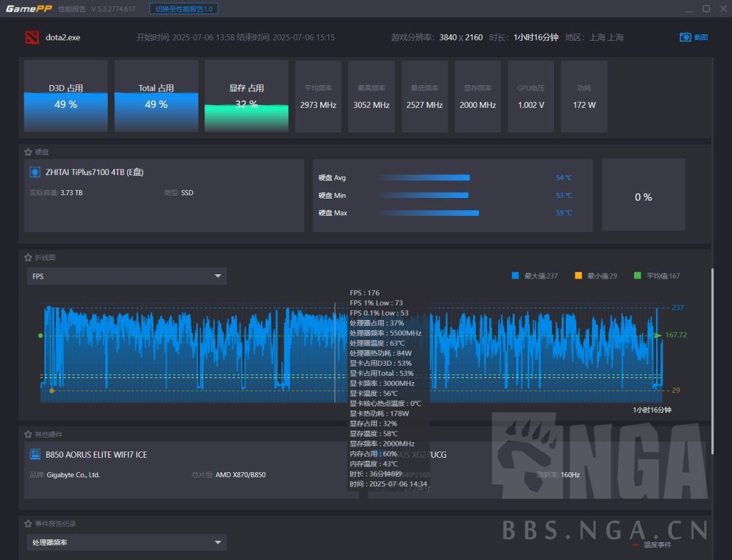Open the FPS chart metric dropdown

[127, 276]
